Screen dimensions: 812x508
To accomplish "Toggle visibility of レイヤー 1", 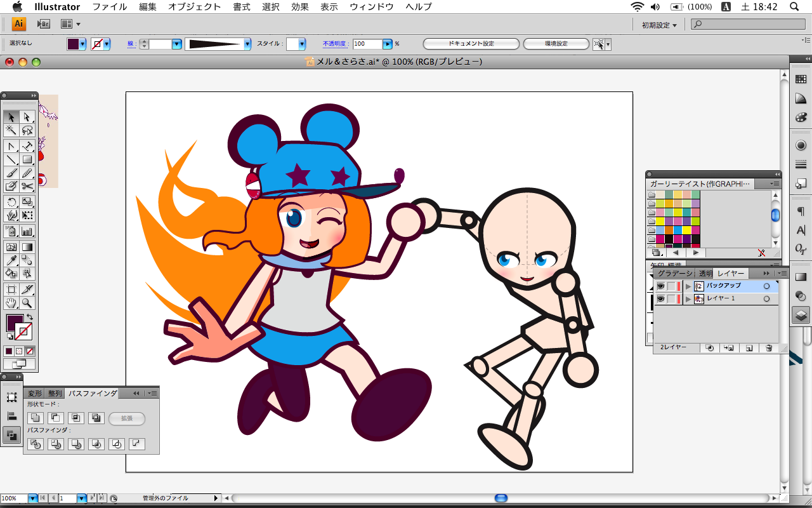I will pyautogui.click(x=660, y=299).
